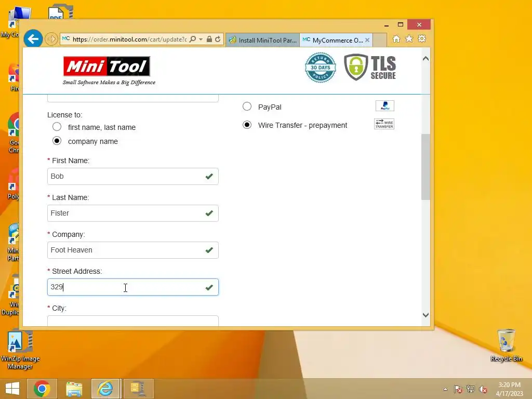Viewport: 532px width, 399px height.
Task: Click the 30 Days return policy badge
Action: (320, 68)
